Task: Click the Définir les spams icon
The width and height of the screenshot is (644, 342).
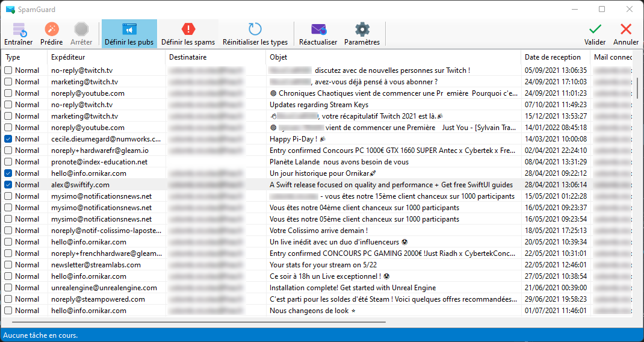Action: pyautogui.click(x=188, y=30)
